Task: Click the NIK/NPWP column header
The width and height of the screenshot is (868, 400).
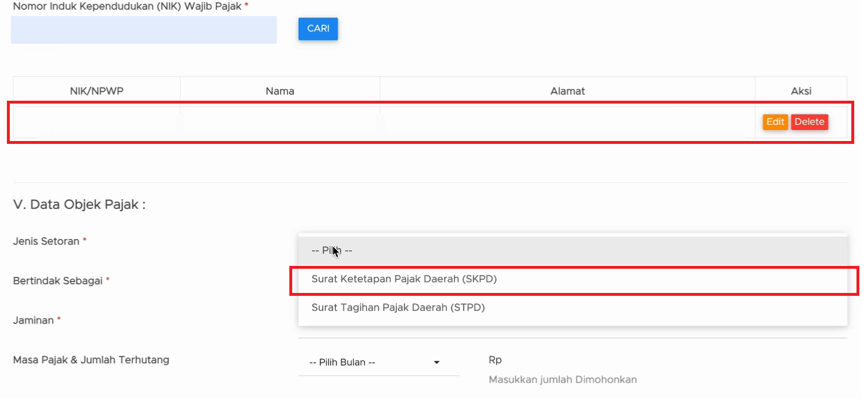Action: coord(97,91)
